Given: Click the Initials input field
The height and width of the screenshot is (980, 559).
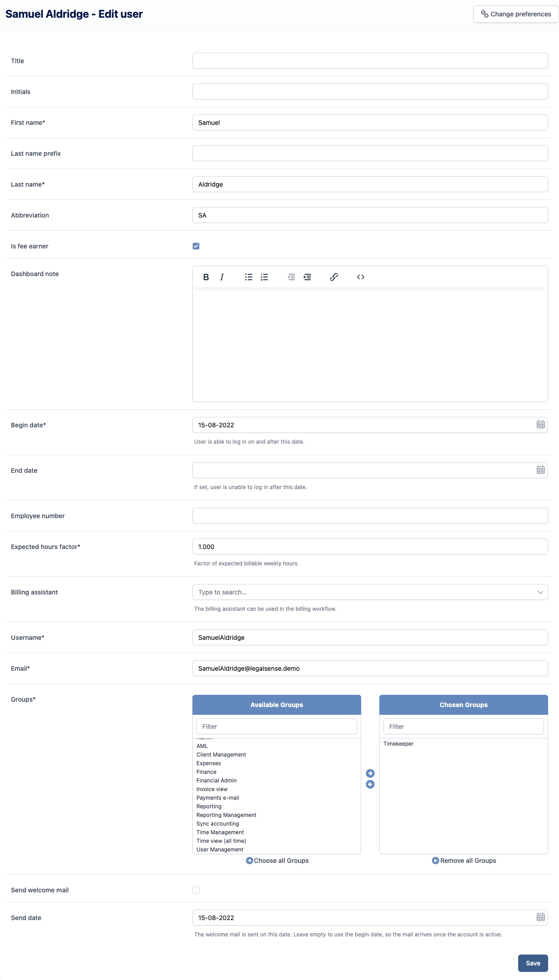Looking at the screenshot, I should (370, 92).
